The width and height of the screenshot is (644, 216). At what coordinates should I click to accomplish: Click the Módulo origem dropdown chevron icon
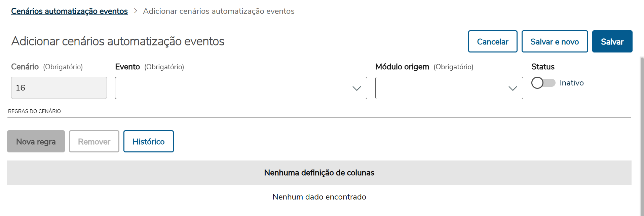click(x=513, y=88)
